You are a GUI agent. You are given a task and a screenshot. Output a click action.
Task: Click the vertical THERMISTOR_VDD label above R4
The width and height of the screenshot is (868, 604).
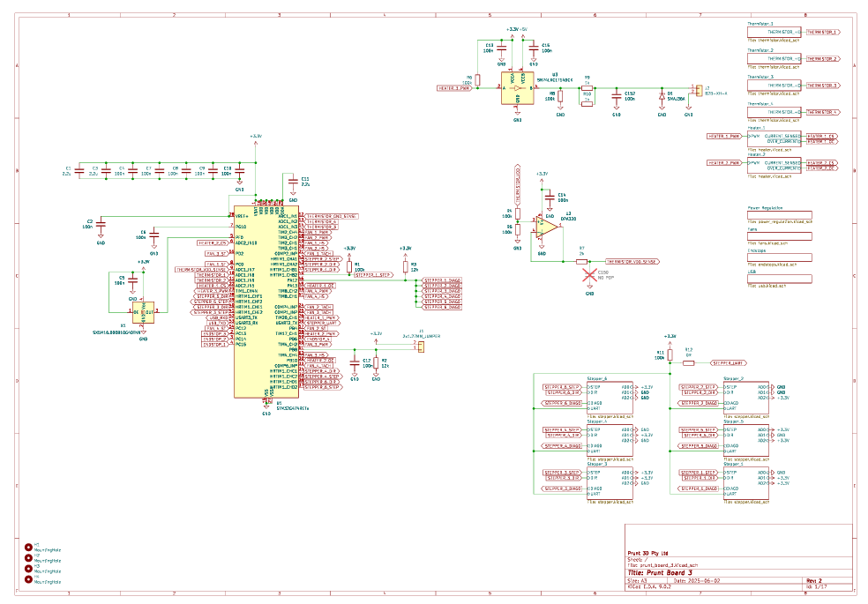(x=518, y=185)
